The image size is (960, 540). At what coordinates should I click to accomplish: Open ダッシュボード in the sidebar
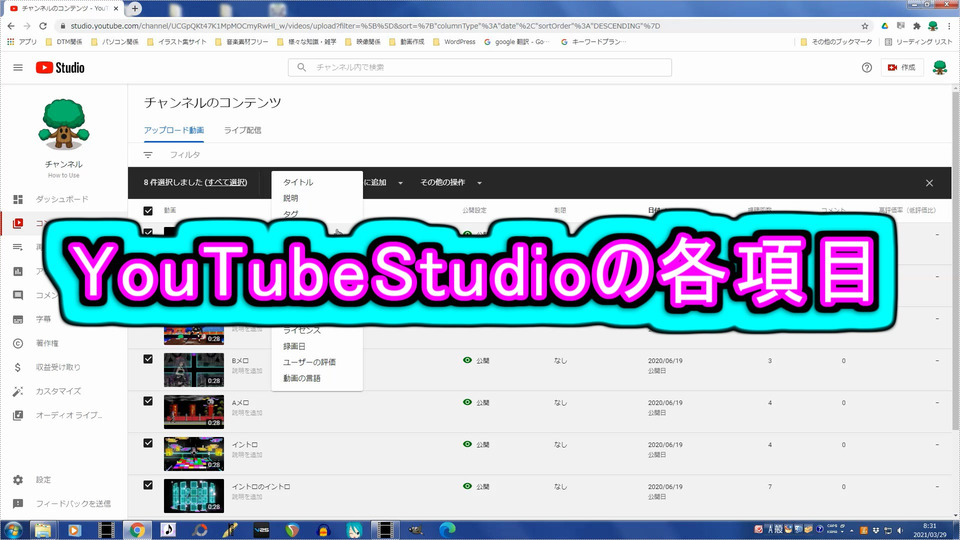(61, 199)
